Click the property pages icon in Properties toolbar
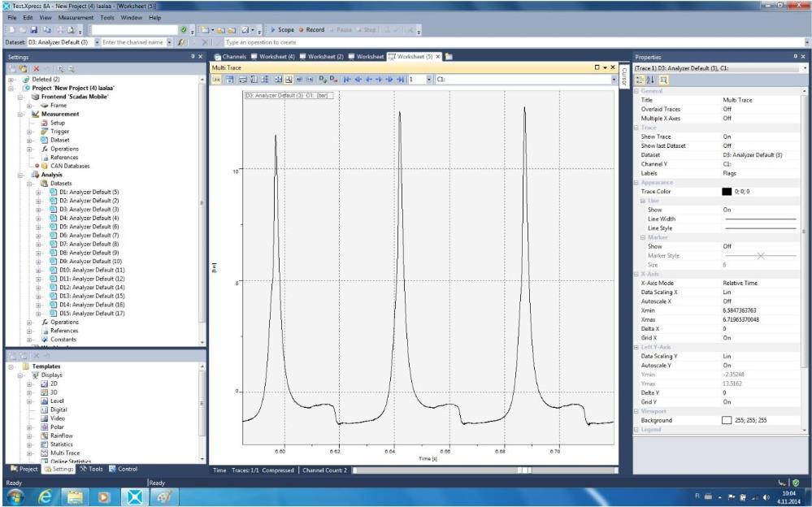 coord(664,80)
